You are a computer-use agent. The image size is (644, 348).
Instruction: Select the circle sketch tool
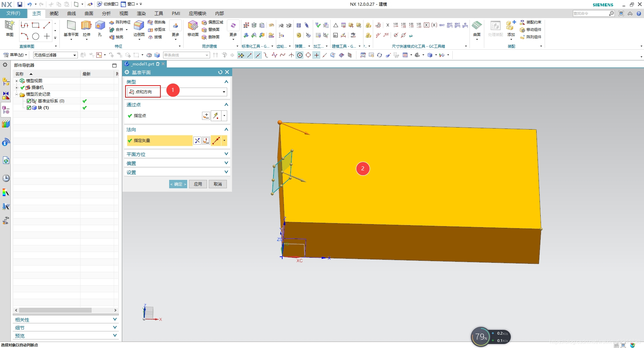(36, 36)
